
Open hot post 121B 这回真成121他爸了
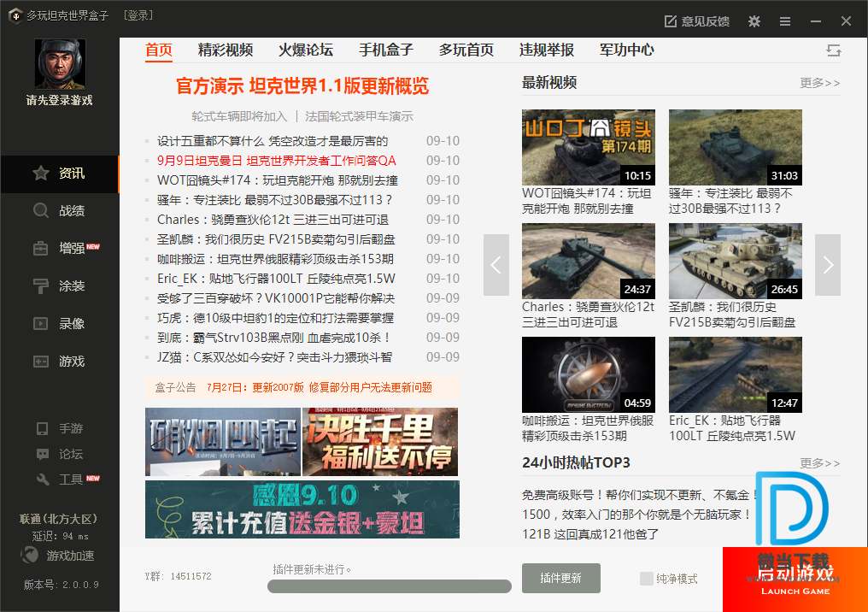coord(590,534)
